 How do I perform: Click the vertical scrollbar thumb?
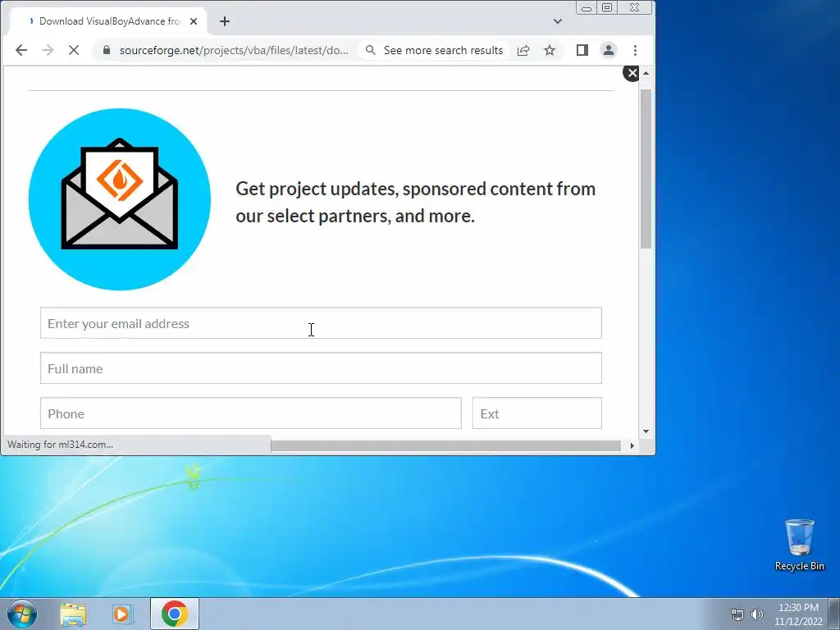coord(646,169)
